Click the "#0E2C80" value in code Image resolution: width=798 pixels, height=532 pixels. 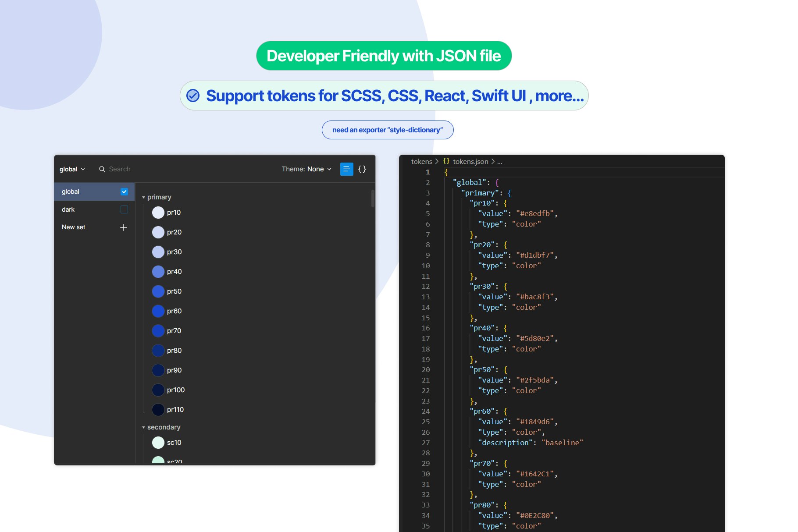click(535, 516)
